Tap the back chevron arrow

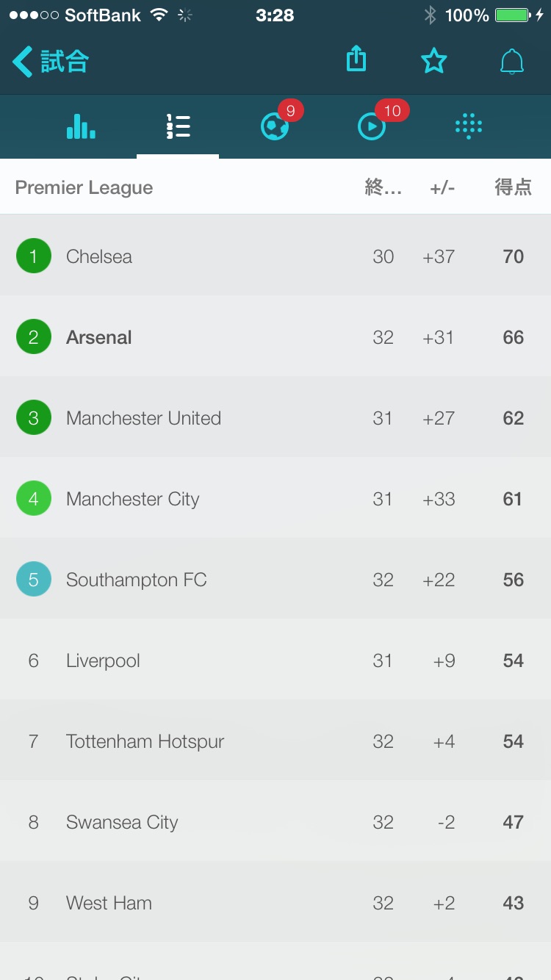[22, 62]
